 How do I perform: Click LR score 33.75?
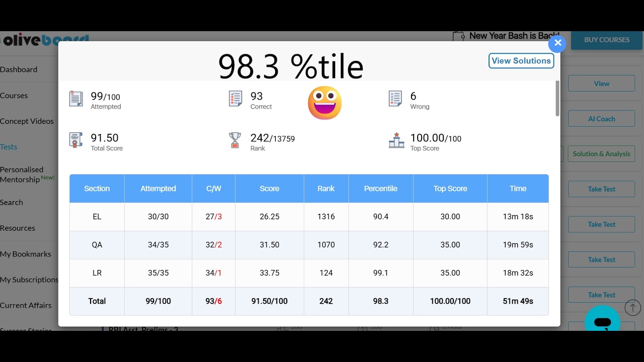point(270,273)
